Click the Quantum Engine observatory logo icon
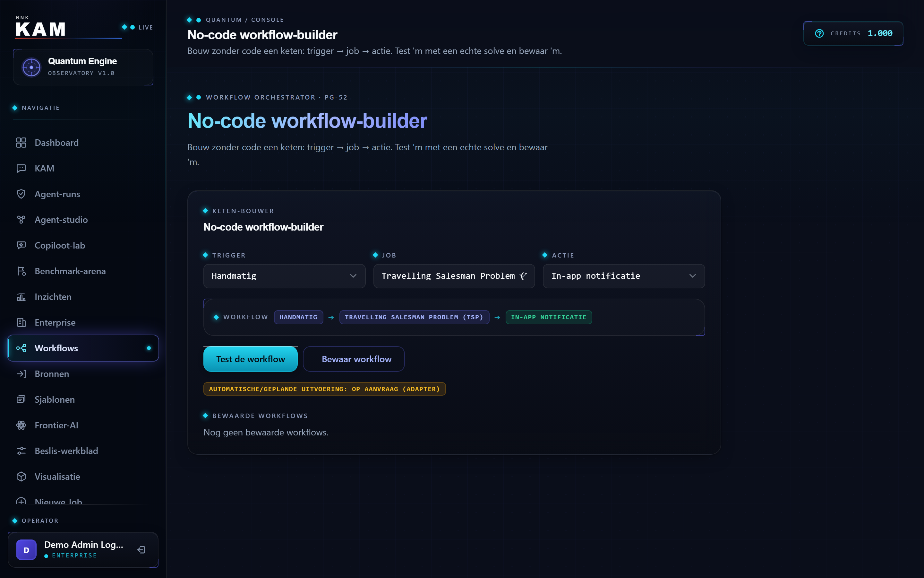 (x=31, y=67)
